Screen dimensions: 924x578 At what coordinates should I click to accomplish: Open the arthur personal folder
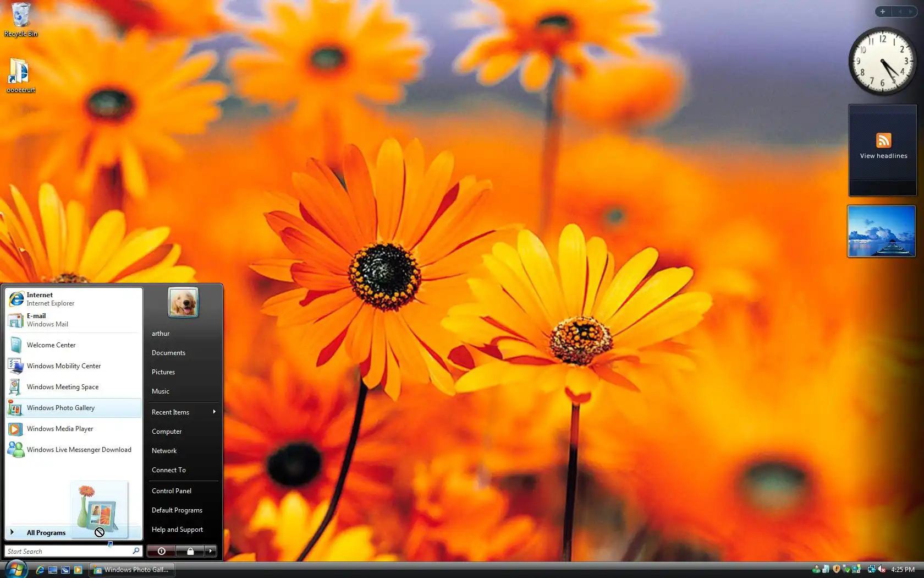(183, 334)
